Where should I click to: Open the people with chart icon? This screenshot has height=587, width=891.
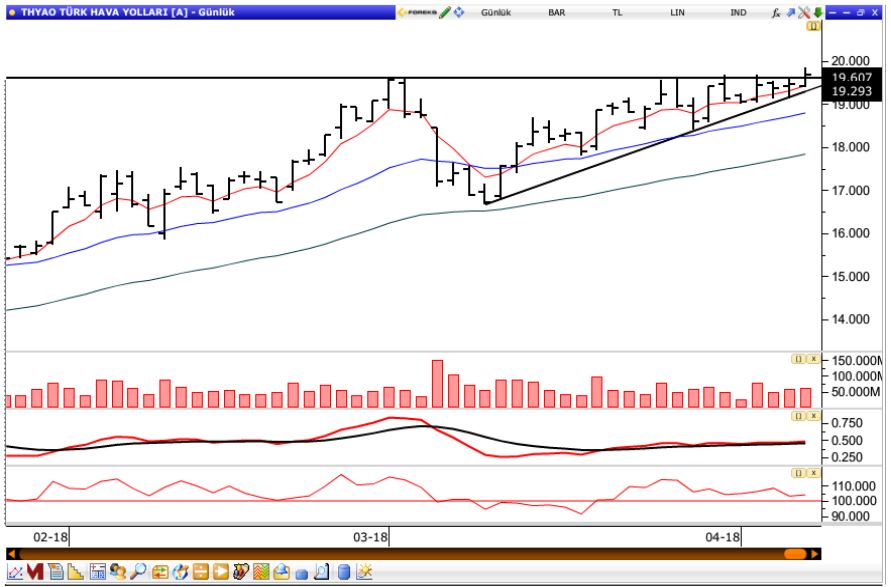[x=241, y=572]
